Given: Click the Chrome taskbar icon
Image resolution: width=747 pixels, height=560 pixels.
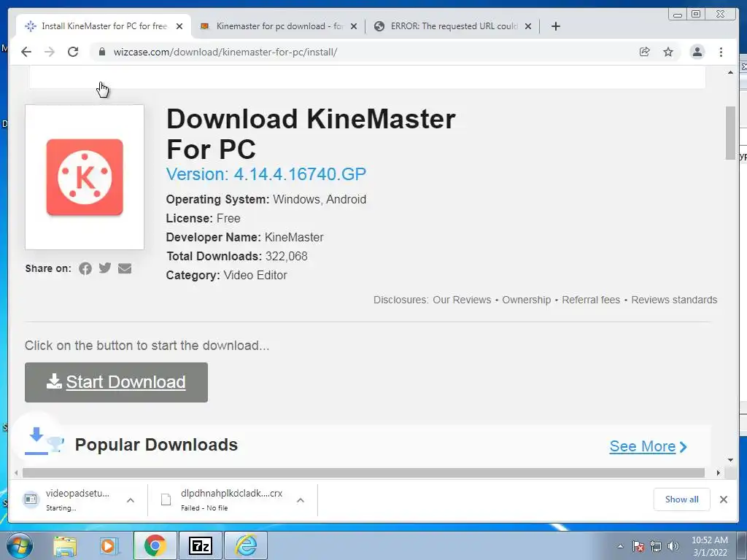Looking at the screenshot, I should (x=155, y=545).
